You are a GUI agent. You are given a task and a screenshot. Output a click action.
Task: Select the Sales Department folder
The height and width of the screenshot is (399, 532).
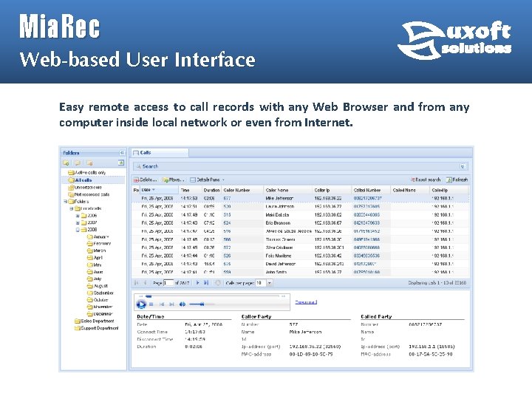[95, 321]
